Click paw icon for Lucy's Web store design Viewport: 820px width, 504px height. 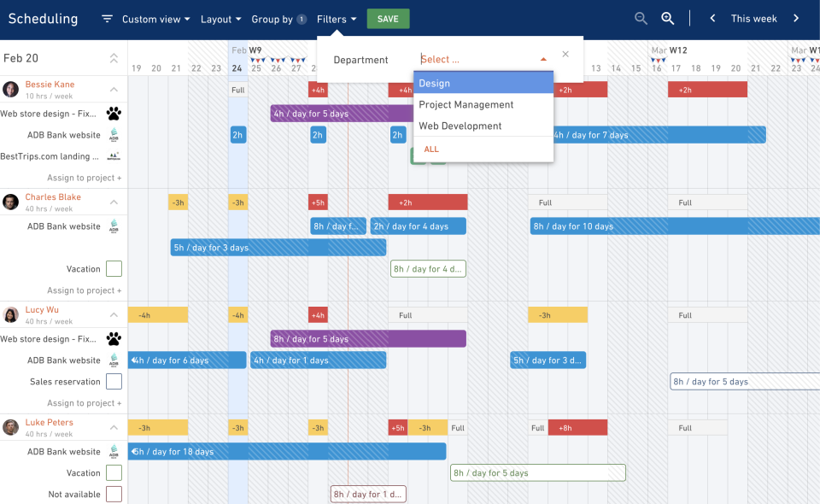(x=114, y=339)
